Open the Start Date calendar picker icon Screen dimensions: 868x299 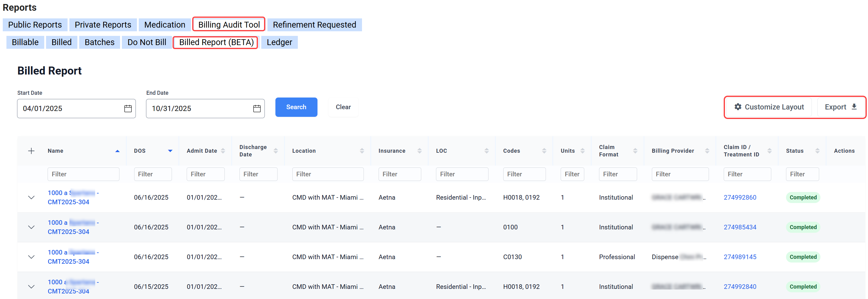(x=128, y=109)
